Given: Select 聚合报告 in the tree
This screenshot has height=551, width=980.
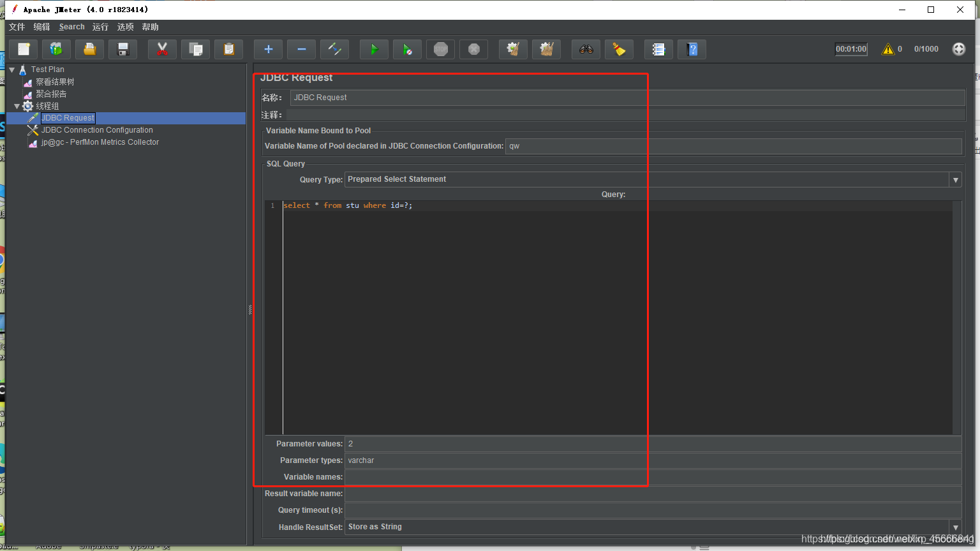Looking at the screenshot, I should (51, 94).
